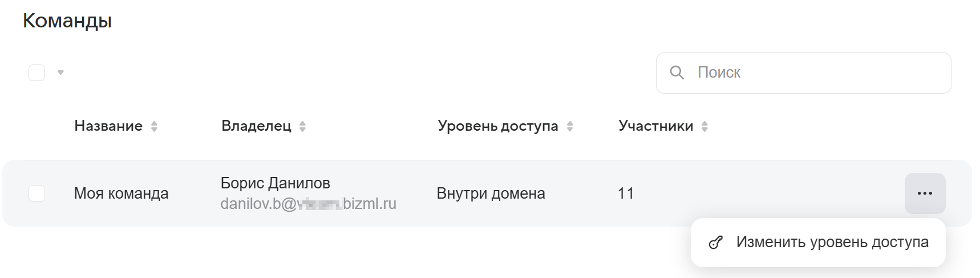Click the Владелец column header text
This screenshot has width=980, height=278.
[x=256, y=126]
